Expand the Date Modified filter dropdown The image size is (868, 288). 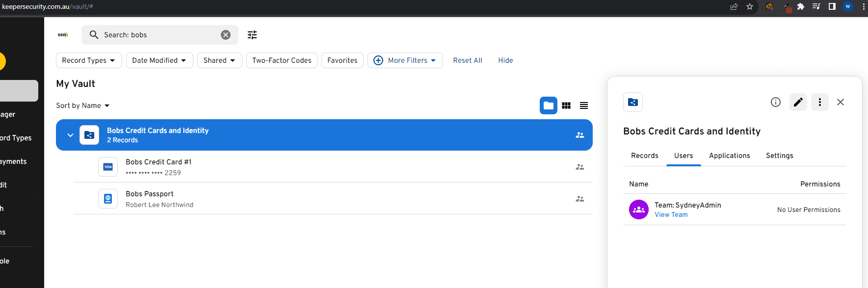pos(159,60)
